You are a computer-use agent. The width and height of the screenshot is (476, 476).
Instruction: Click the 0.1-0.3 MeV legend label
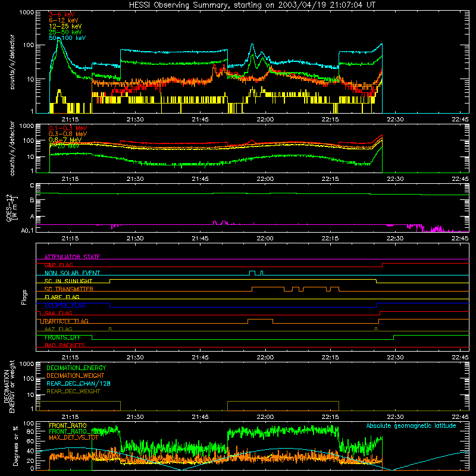coord(68,128)
